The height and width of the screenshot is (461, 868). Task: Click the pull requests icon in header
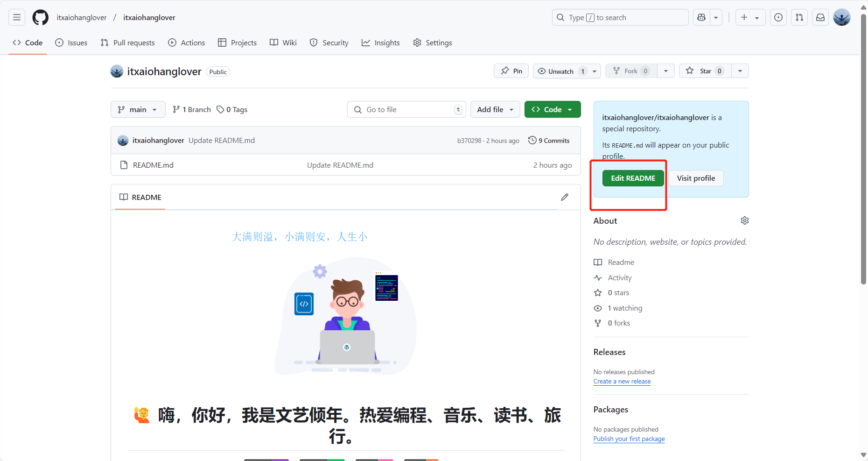pyautogui.click(x=799, y=17)
